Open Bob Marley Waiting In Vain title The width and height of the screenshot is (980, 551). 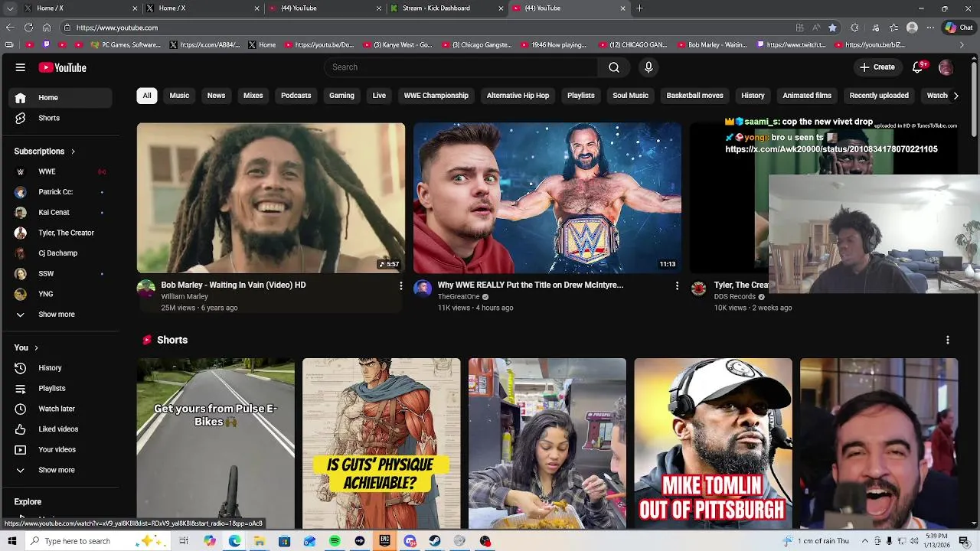(234, 285)
